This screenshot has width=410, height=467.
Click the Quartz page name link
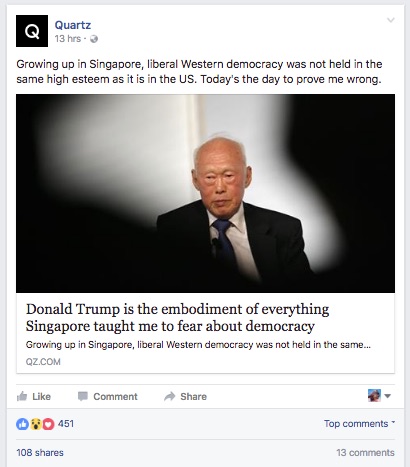73,25
